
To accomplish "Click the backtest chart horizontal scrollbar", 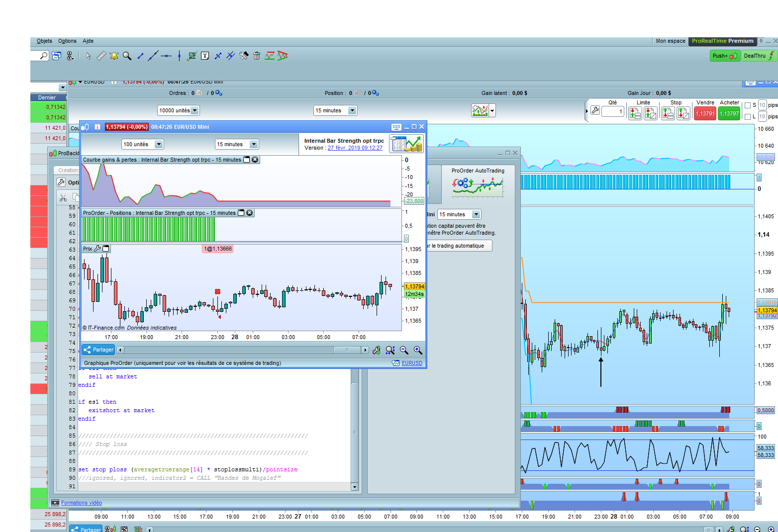I will [x=243, y=350].
